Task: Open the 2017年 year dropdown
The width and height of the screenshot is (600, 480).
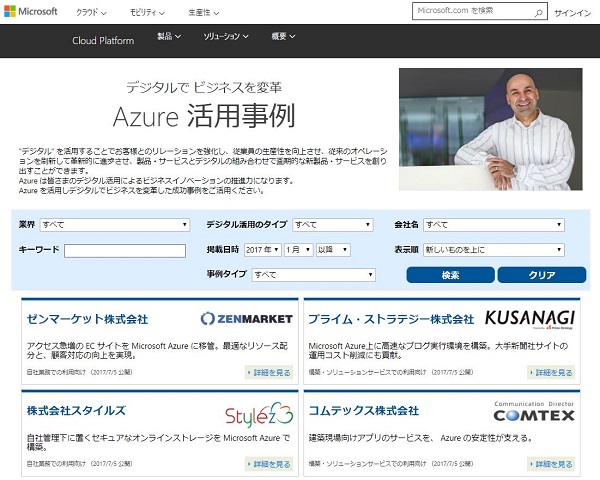Action: 262,250
